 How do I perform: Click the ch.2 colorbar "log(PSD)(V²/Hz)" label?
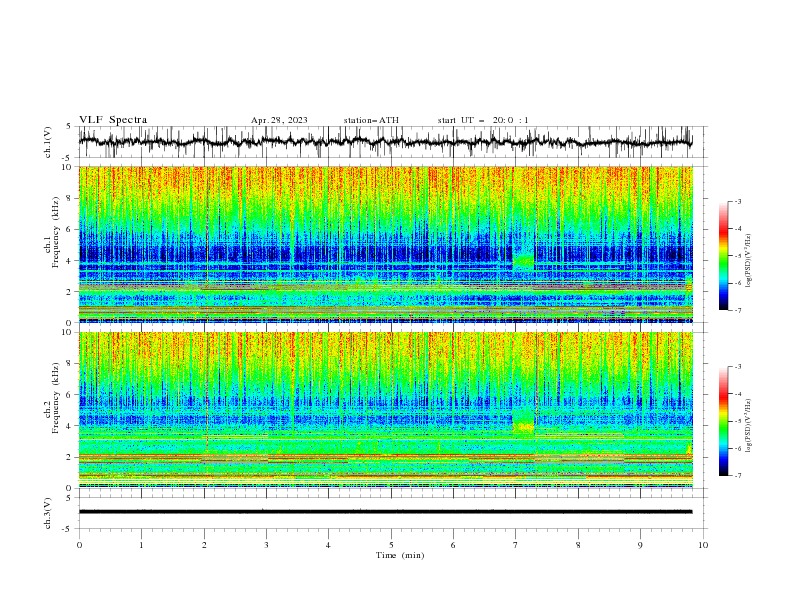(748, 426)
